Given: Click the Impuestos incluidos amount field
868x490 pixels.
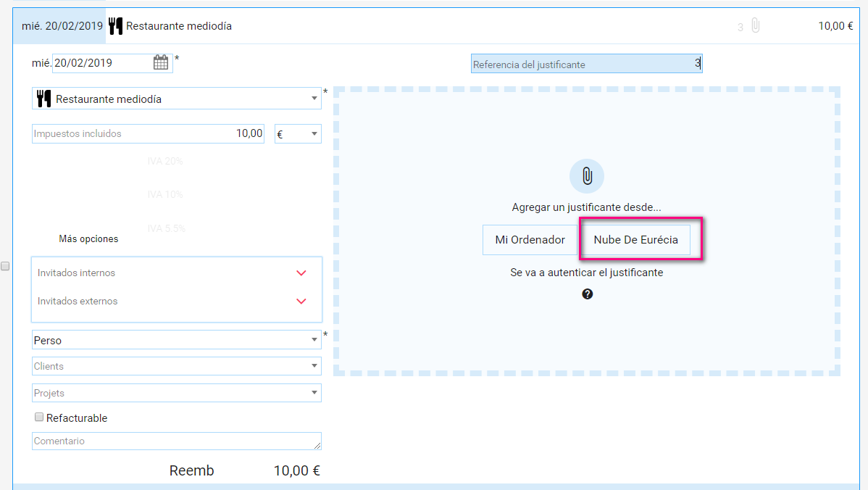Looking at the screenshot, I should point(148,134).
